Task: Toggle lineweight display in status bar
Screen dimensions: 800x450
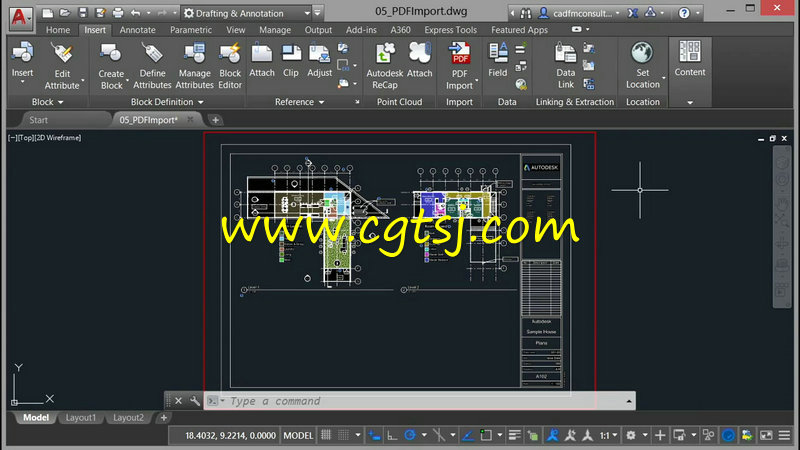Action: click(x=514, y=435)
